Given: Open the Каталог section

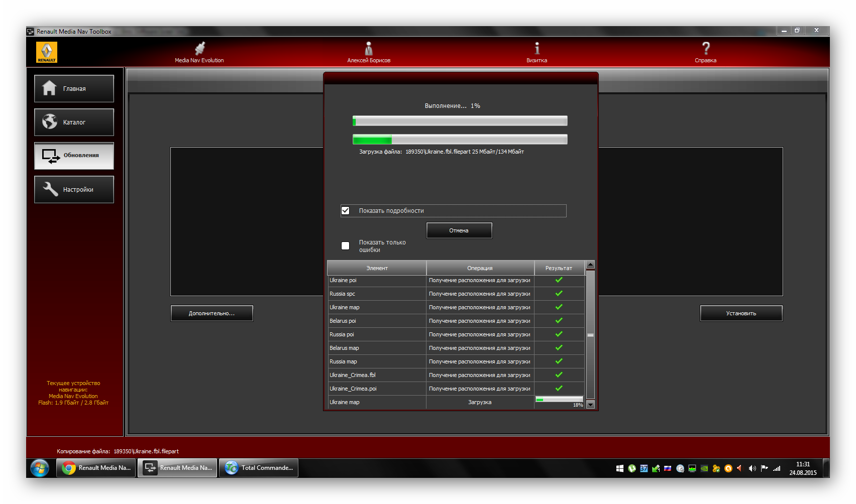Looking at the screenshot, I should [74, 122].
